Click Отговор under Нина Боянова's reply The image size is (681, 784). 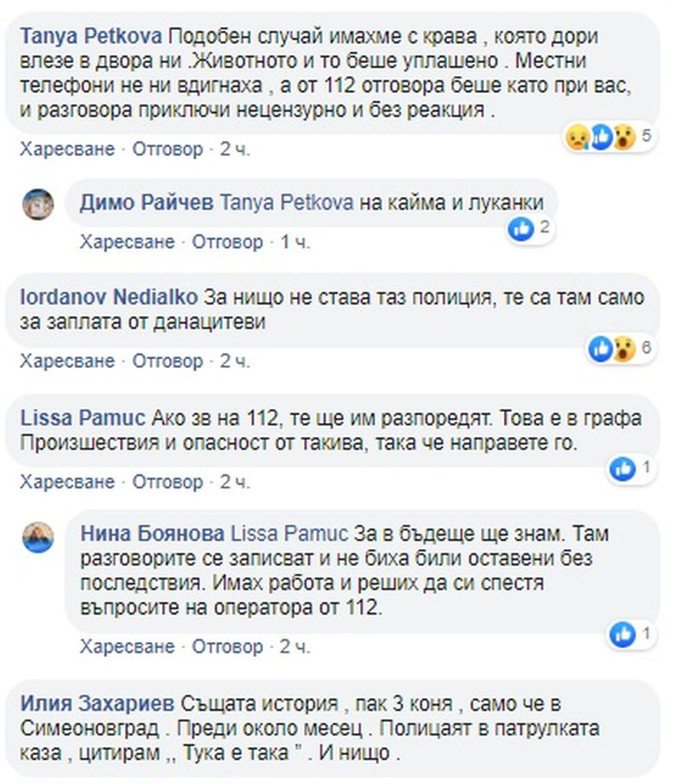pos(227,647)
